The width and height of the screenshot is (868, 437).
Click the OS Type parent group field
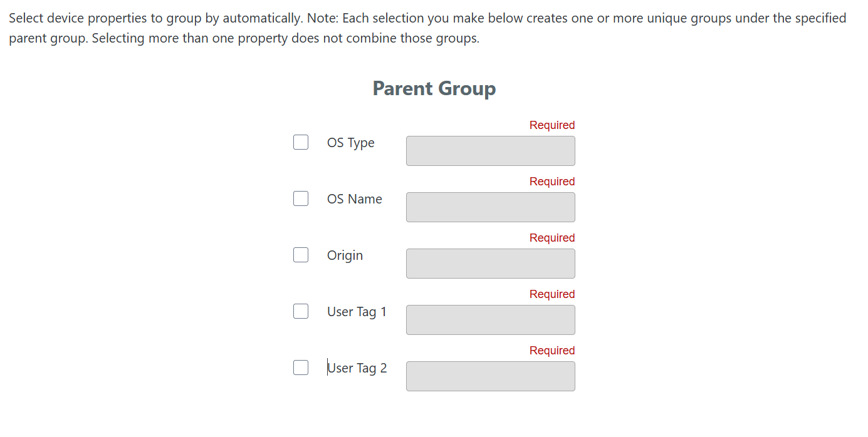coord(490,151)
